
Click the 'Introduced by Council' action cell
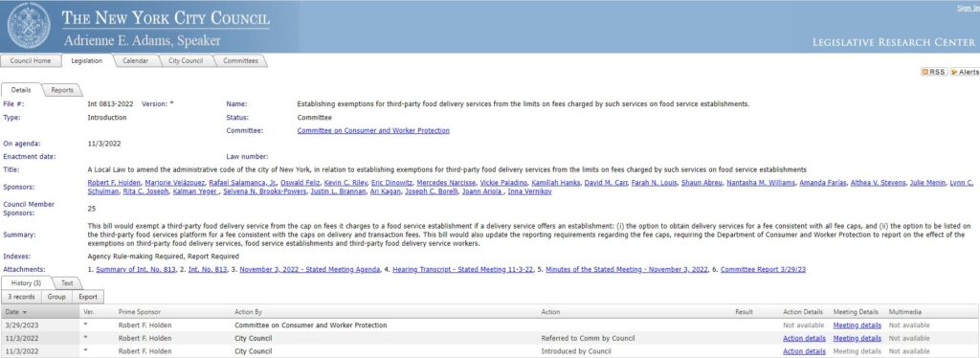[x=577, y=351]
